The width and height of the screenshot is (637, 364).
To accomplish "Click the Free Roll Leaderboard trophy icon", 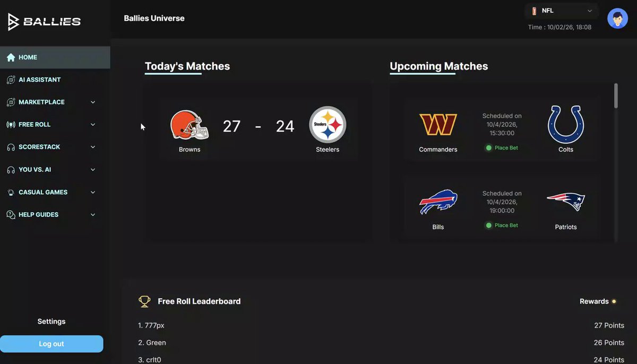I will click(144, 301).
